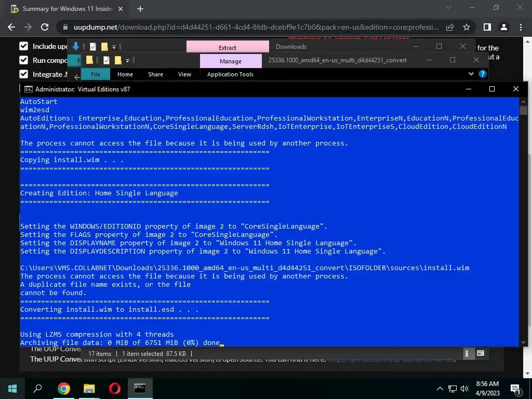The width and height of the screenshot is (532, 399).
Task: Open the Extract tab in Downloads window
Action: coord(228,47)
